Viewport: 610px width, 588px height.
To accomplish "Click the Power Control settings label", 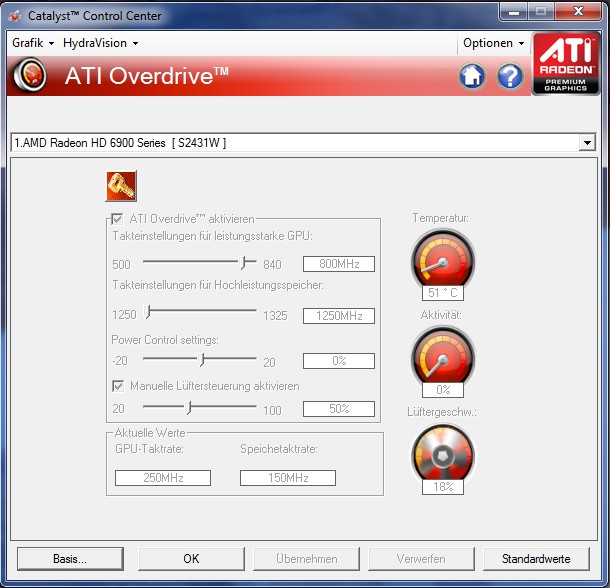I will 165,340.
